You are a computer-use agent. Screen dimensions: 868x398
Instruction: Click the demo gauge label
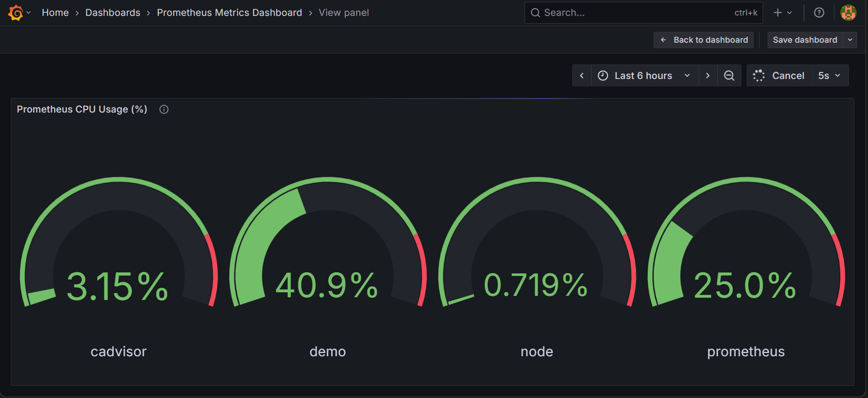click(x=327, y=352)
